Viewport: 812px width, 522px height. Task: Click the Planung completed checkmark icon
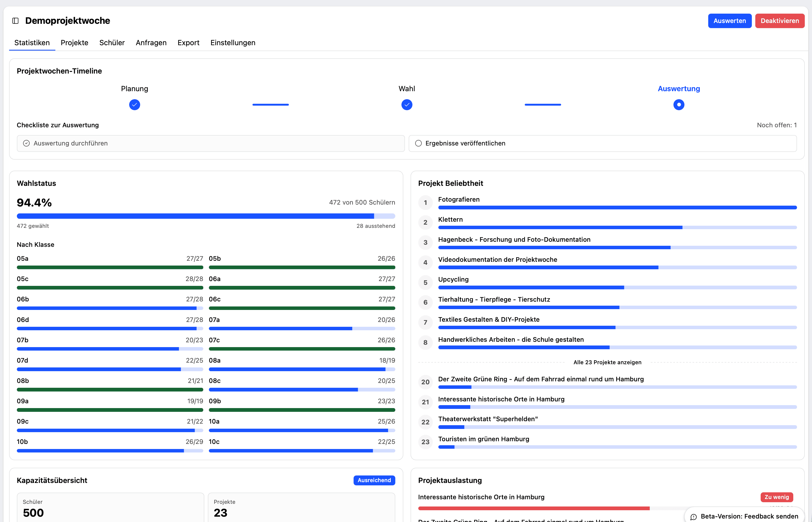click(x=135, y=105)
